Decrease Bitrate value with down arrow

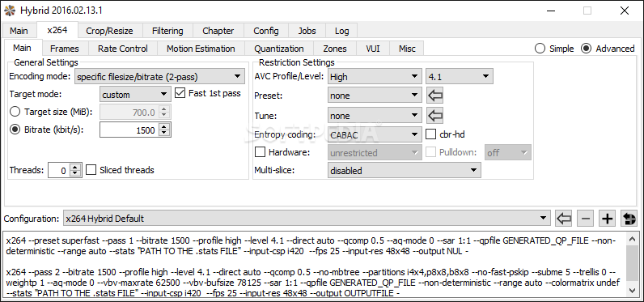click(x=164, y=133)
